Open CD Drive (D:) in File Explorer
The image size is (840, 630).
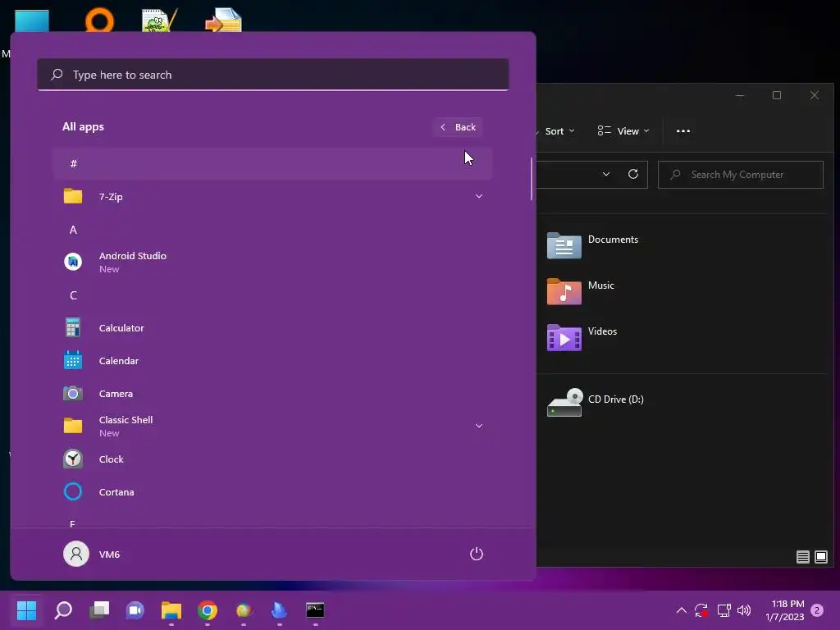tap(596, 402)
